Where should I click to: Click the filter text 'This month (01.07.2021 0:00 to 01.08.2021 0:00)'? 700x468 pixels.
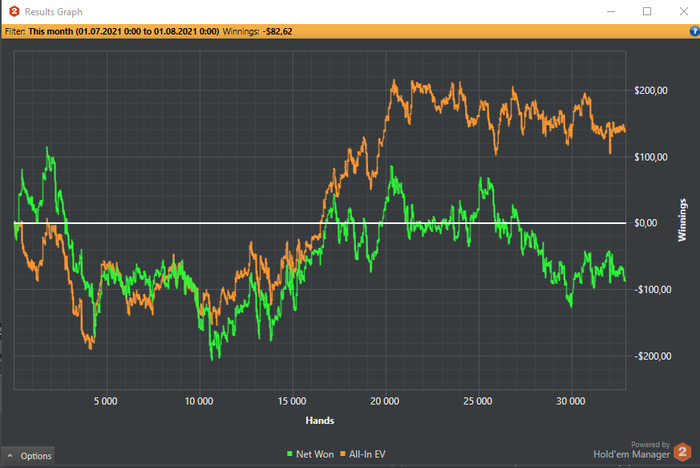coord(124,31)
